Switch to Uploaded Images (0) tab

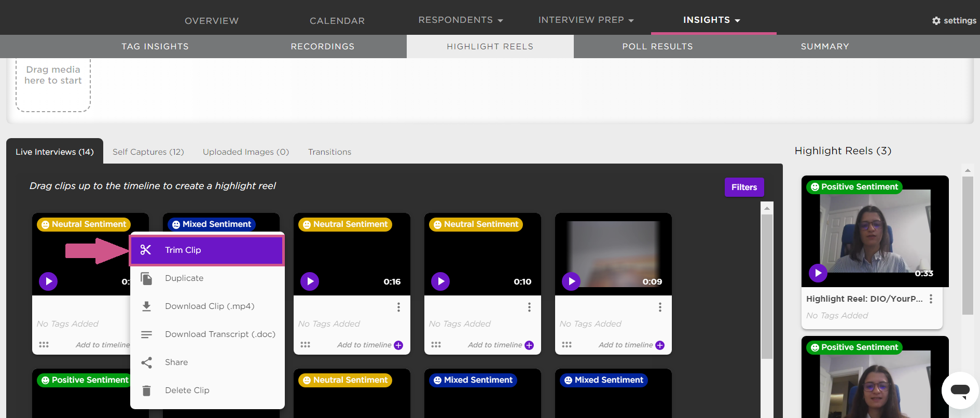click(246, 152)
